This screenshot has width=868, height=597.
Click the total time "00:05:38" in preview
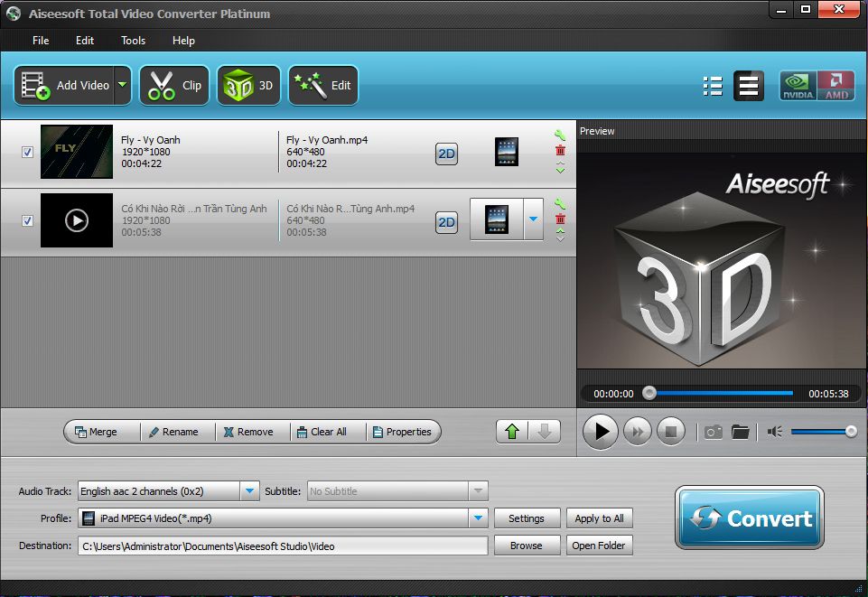click(x=828, y=394)
